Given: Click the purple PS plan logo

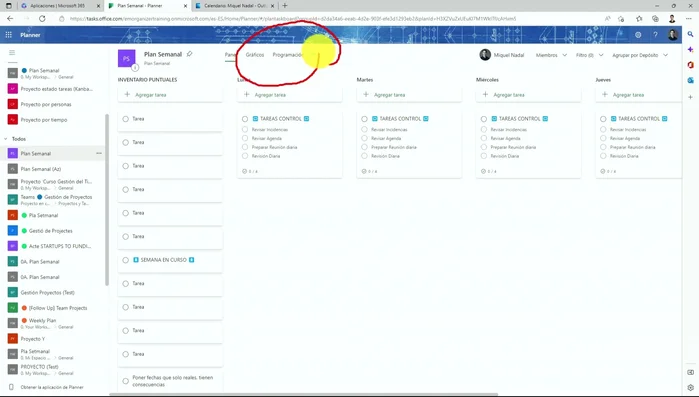Looking at the screenshot, I should (127, 58).
